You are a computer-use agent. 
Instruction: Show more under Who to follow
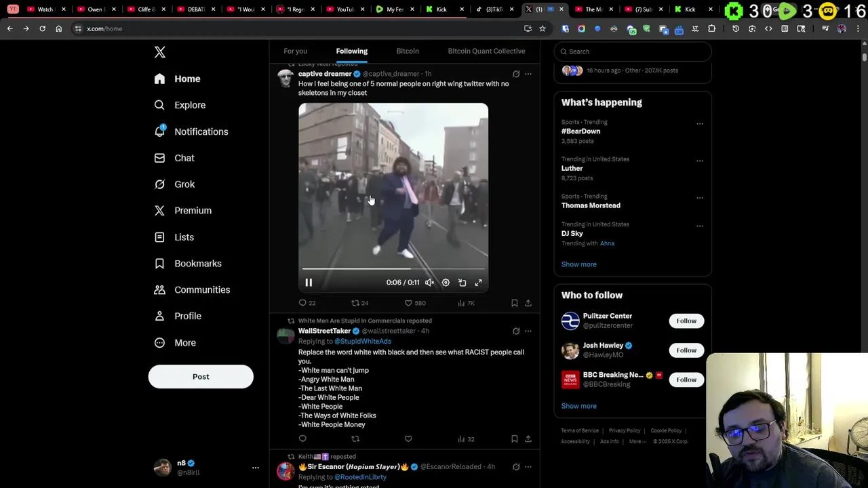point(579,406)
